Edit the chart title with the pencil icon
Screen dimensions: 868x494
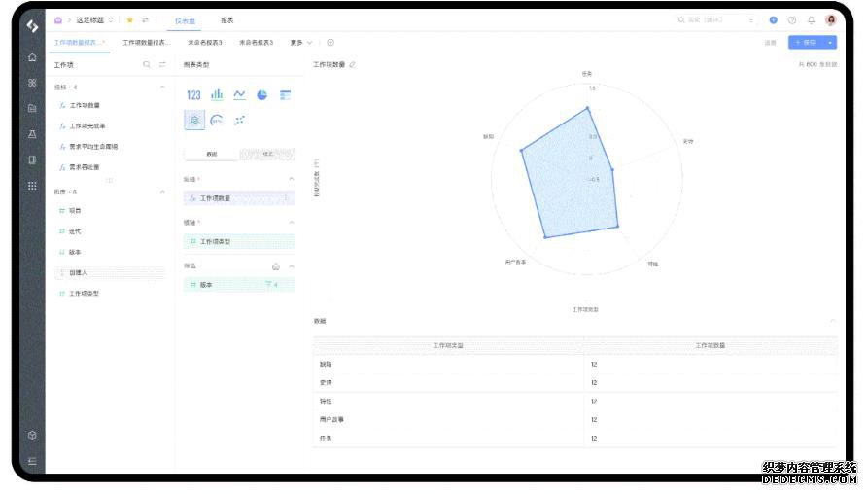click(352, 65)
